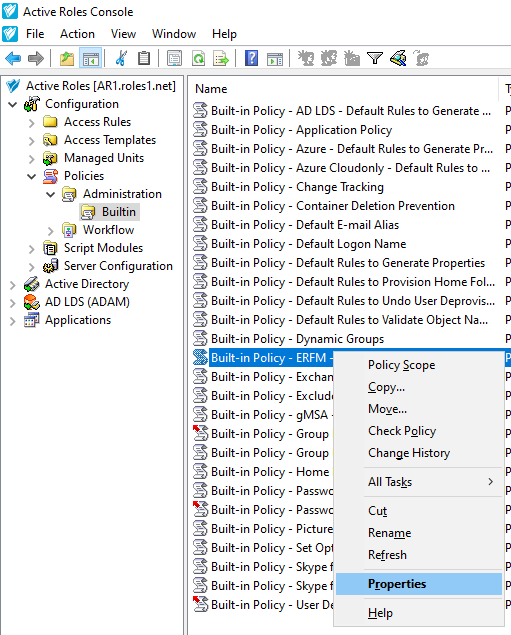Click the blue Back arrow toolbar icon

(x=13, y=58)
